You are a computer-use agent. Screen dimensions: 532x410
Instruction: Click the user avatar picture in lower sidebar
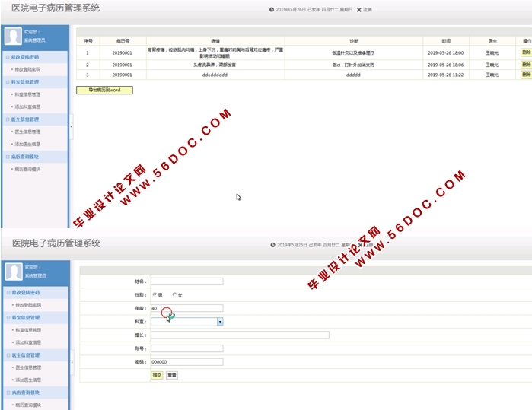[x=13, y=272]
